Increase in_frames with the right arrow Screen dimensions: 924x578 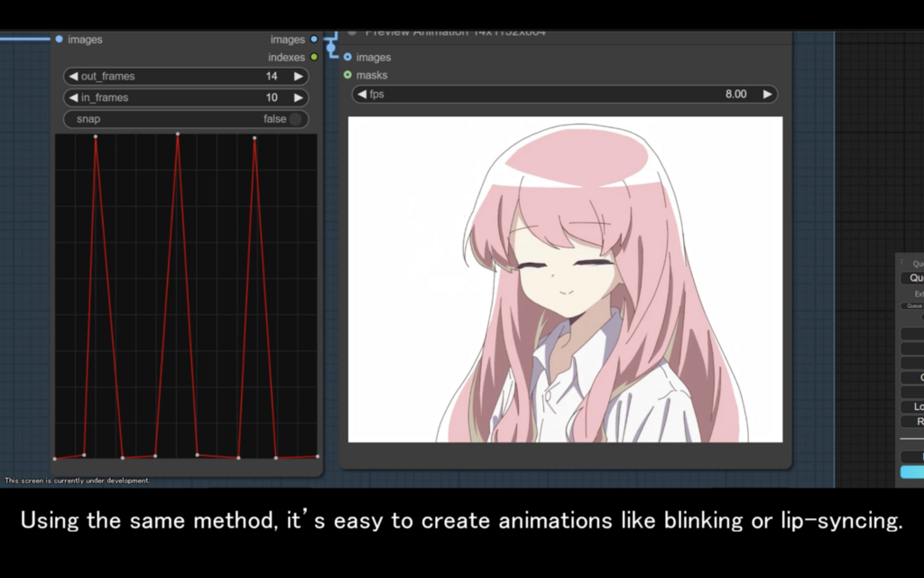(298, 98)
